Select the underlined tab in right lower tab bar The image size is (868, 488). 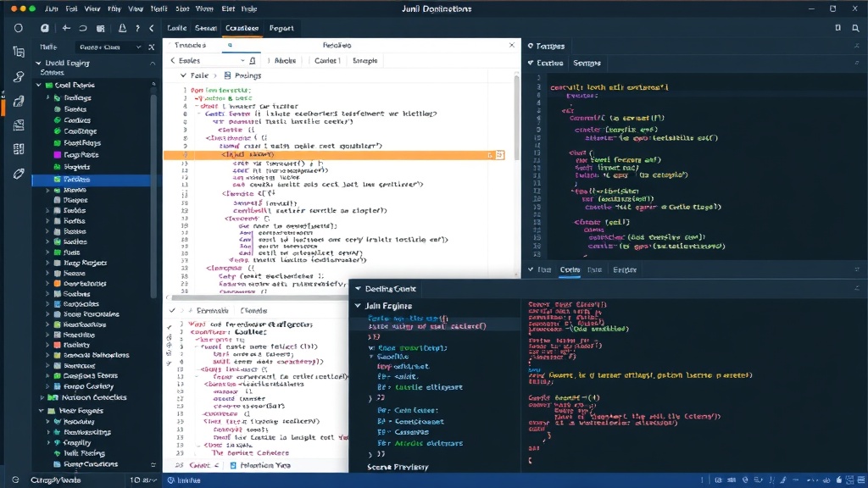click(570, 270)
